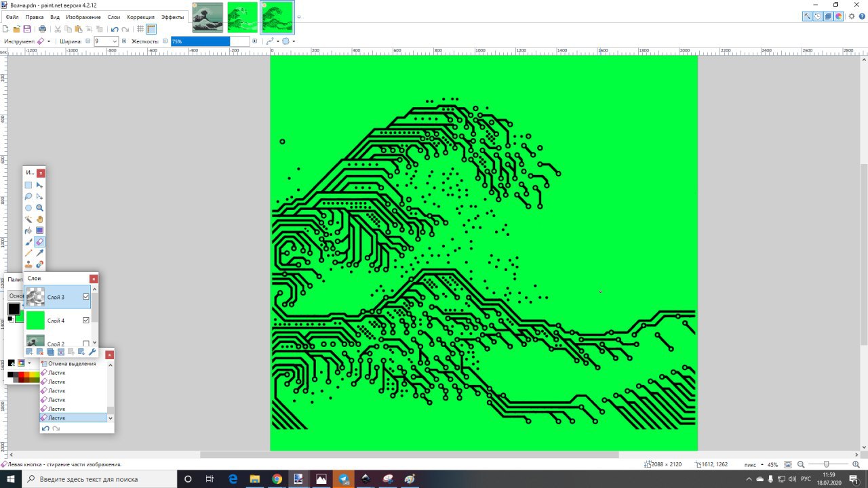Switch to the first wave image thumbnail
868x488 pixels.
coord(208,17)
